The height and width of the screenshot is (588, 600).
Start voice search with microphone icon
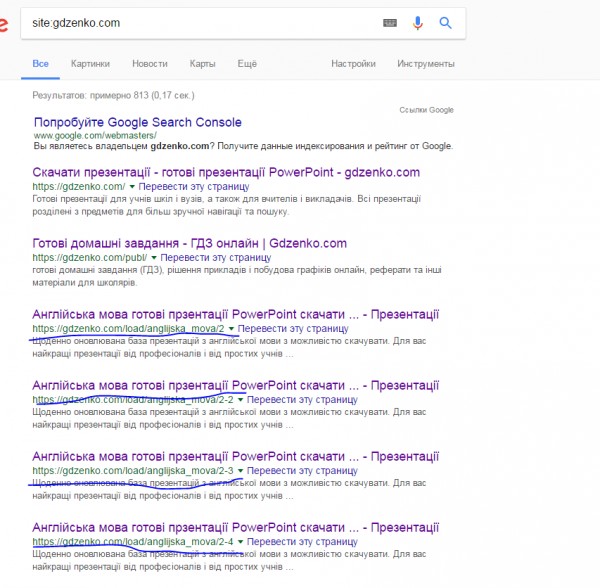pos(417,23)
